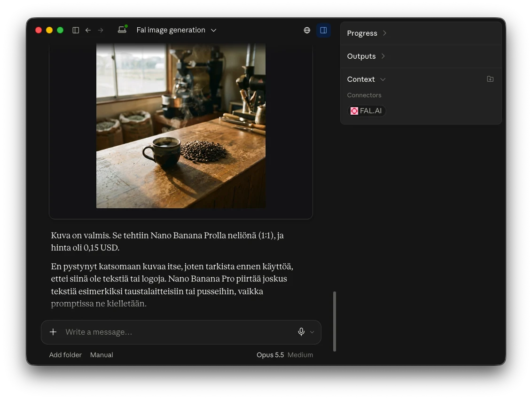Click the text 'Kuva on valmis.'
This screenshot has width=532, height=400.
(x=81, y=235)
